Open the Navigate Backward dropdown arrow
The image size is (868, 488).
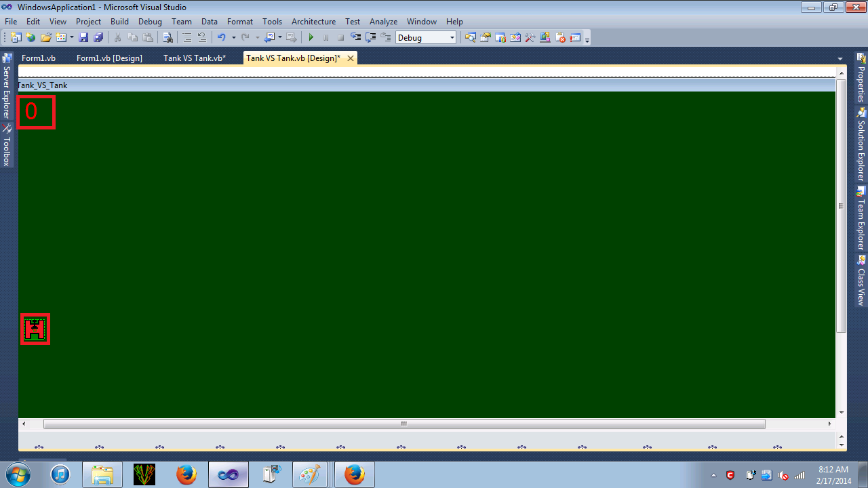point(280,38)
